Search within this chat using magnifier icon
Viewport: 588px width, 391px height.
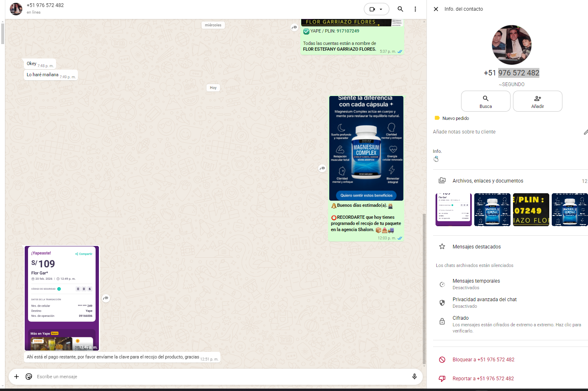click(400, 9)
